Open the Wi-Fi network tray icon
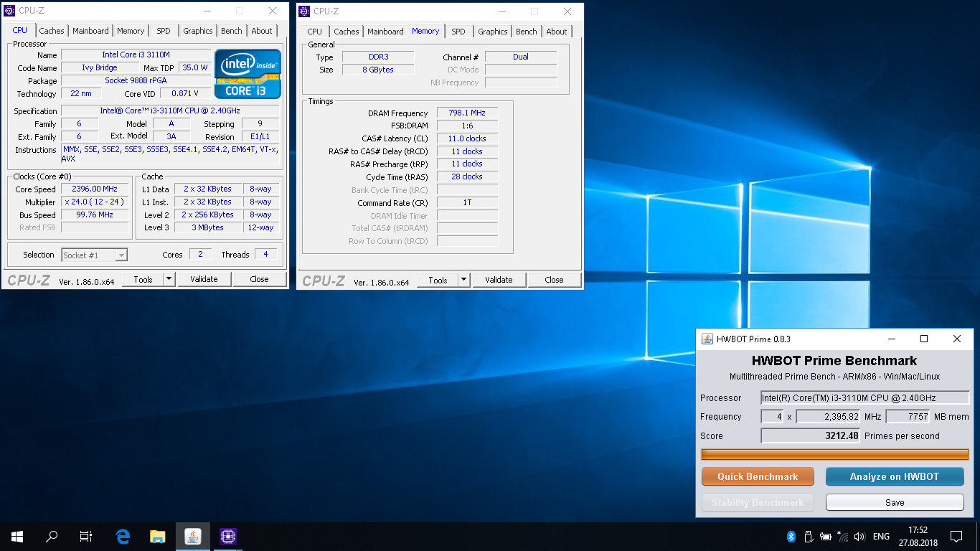The height and width of the screenshot is (551, 980). (843, 536)
